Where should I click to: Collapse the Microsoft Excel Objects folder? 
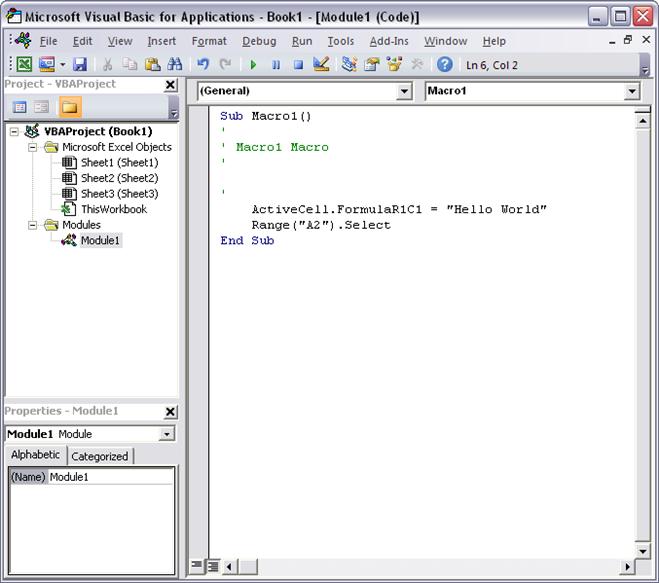click(x=32, y=147)
